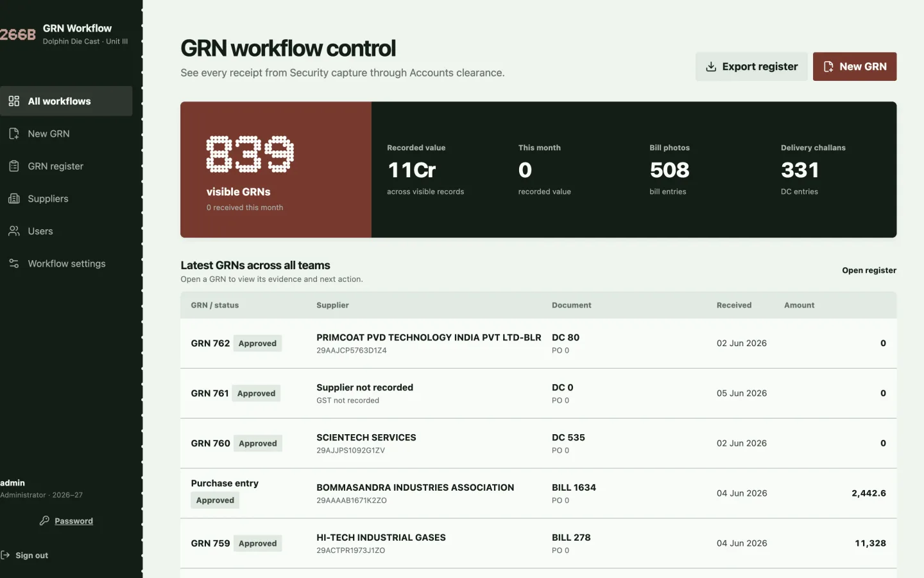Screen dimensions: 924x578
Task: Click the download icon on Export register
Action: coord(711,67)
